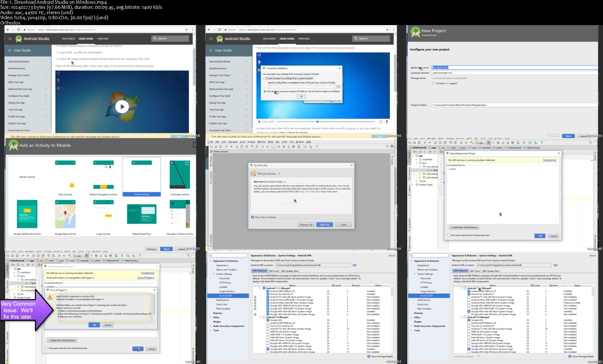Viewport: 603px width, 364px height.
Task: Open Search Everywhere magnifier in Hello Android window
Action: pos(387,146)
